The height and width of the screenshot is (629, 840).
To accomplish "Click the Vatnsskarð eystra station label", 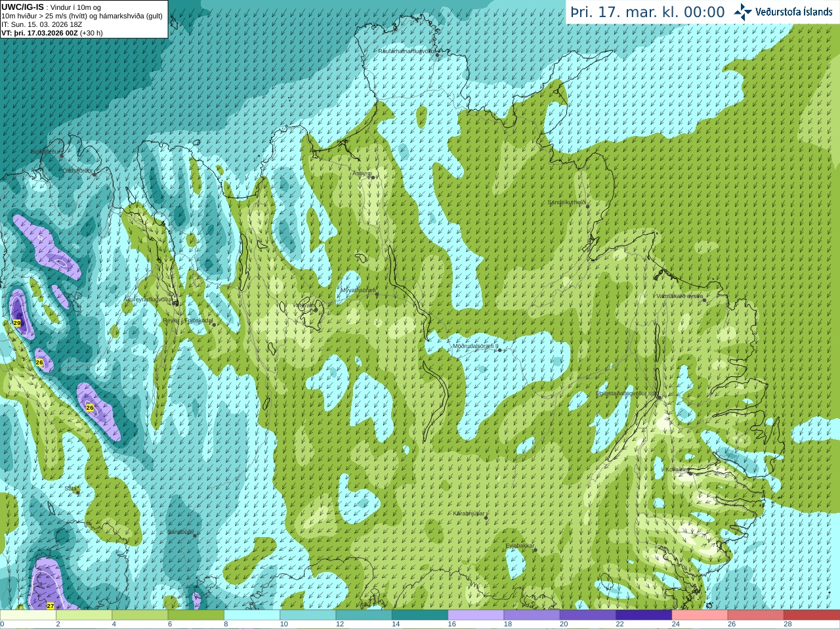I will pyautogui.click(x=680, y=296).
